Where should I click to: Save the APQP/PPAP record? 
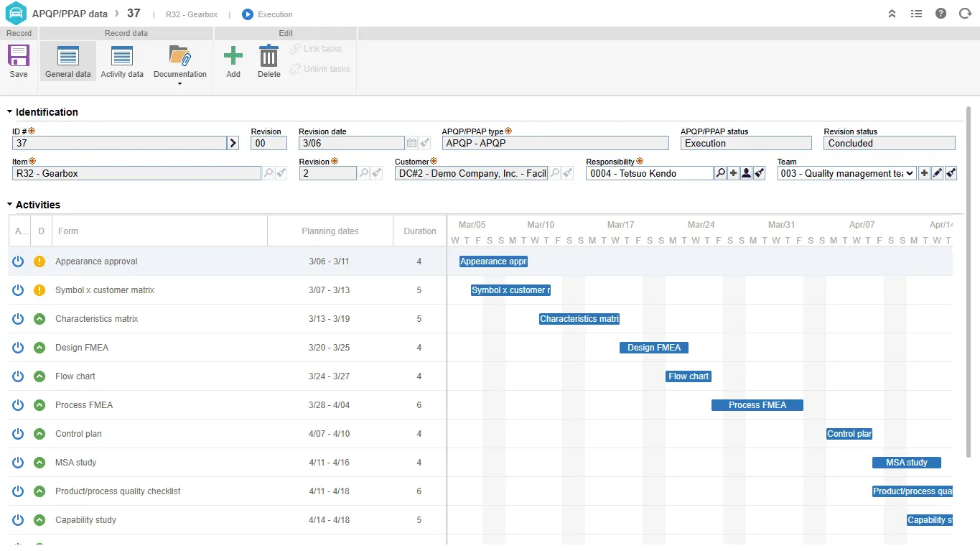pyautogui.click(x=19, y=61)
